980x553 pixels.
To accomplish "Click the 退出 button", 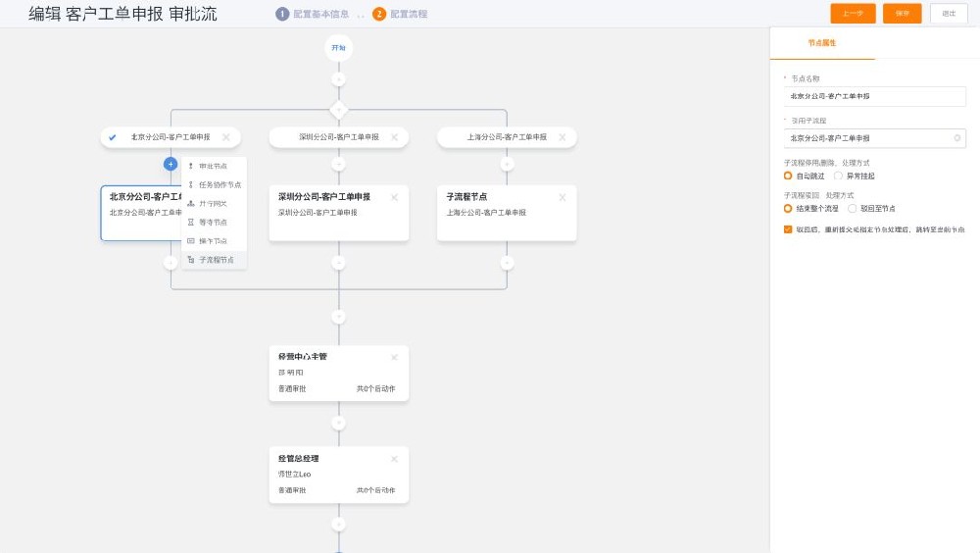I will [949, 13].
